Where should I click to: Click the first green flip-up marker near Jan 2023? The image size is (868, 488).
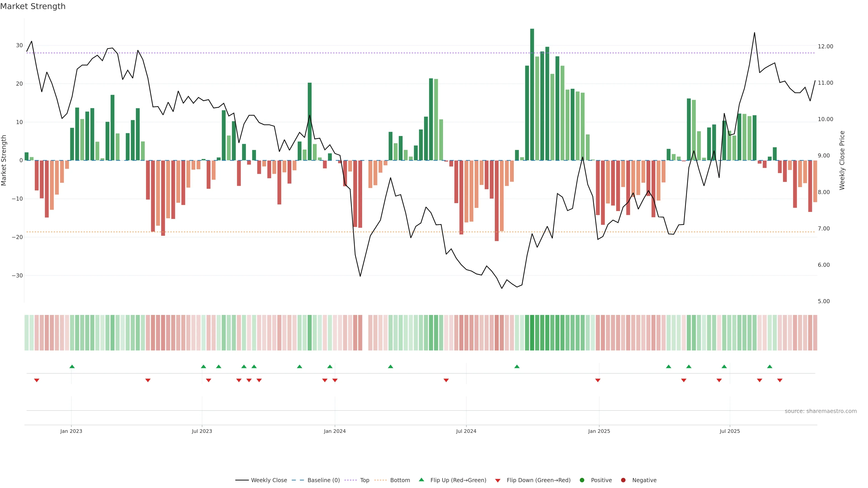(x=72, y=366)
